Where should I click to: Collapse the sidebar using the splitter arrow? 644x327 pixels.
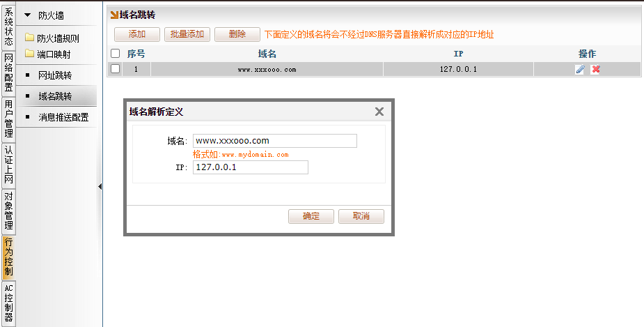(100, 187)
